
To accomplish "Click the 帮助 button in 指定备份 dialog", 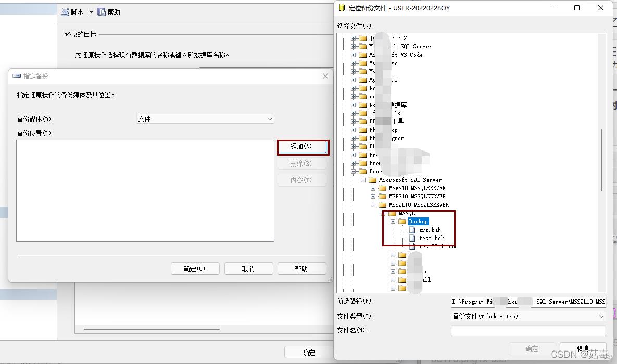I will (x=301, y=269).
